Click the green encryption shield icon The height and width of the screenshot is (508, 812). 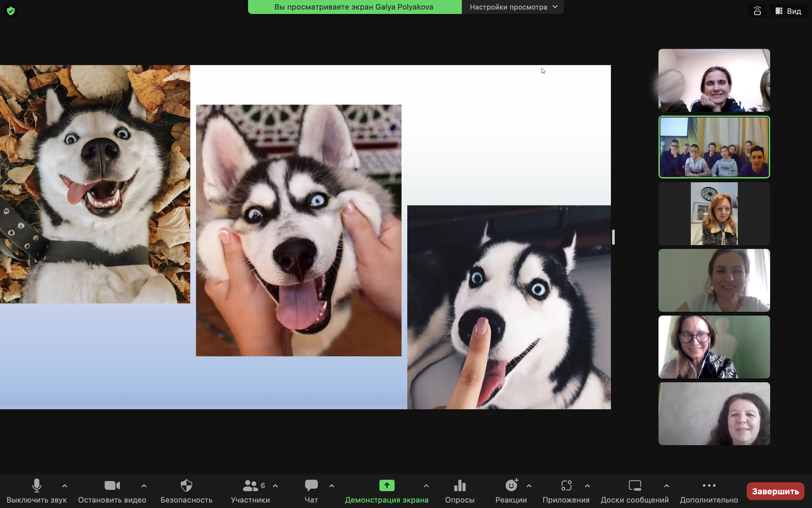tap(11, 11)
